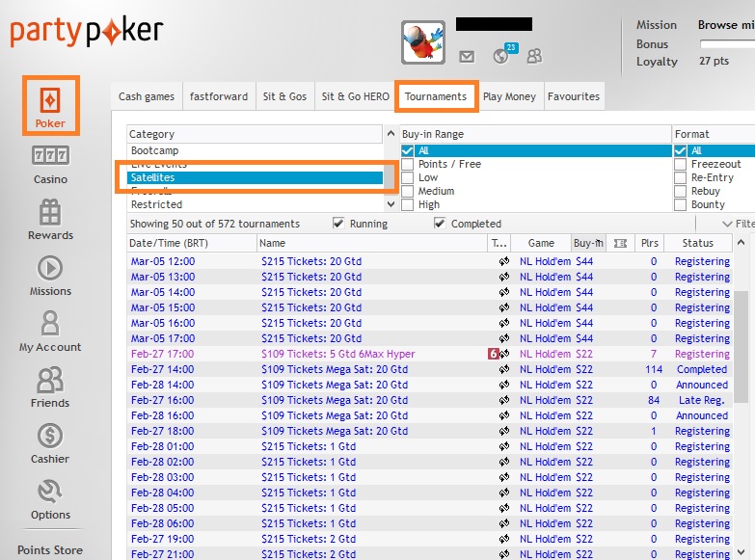
Task: Open notifications globe with 23 badge
Action: (x=503, y=54)
